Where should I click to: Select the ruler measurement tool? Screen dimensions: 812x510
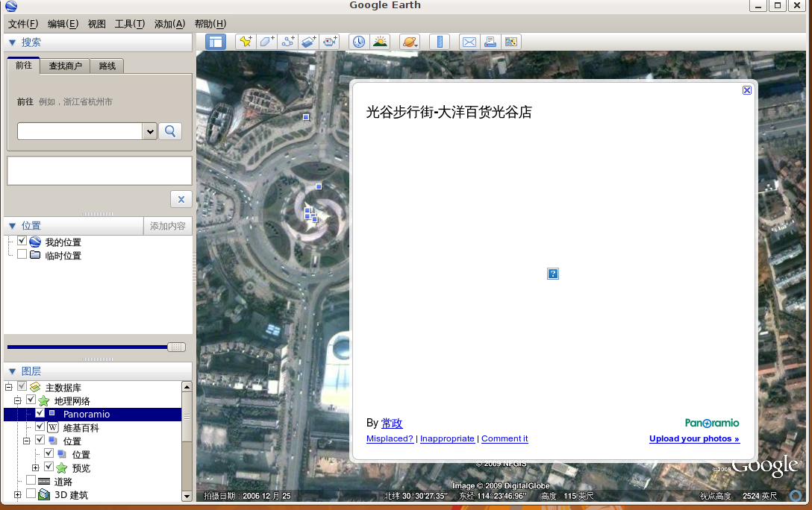(x=439, y=42)
